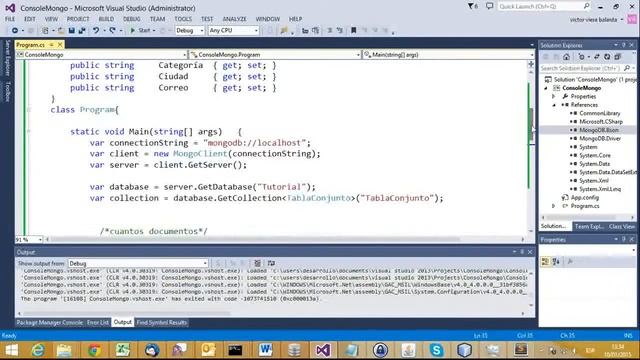Click the Undo toolbar icon
This screenshot has height=360, width=640.
click(x=96, y=31)
